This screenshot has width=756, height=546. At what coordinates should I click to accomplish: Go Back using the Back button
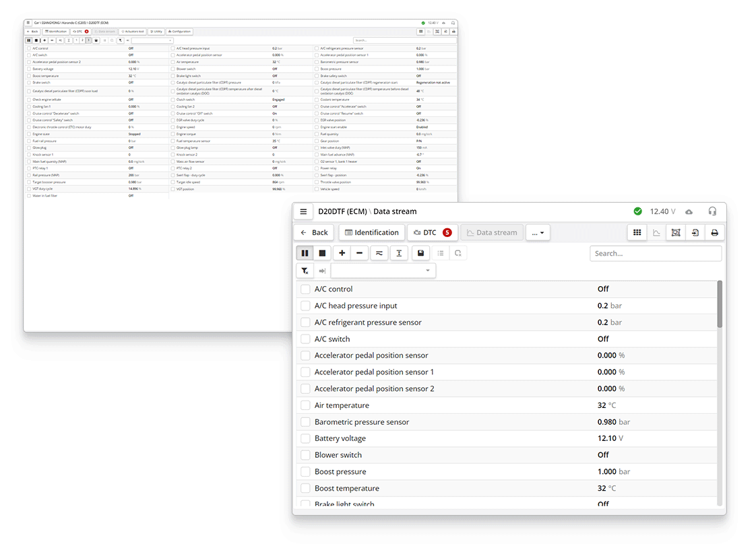pyautogui.click(x=314, y=232)
